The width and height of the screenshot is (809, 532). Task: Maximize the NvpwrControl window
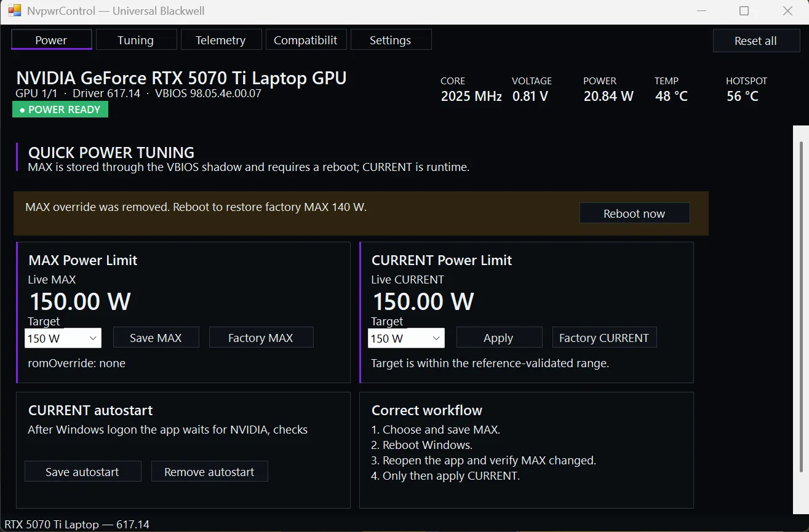pyautogui.click(x=744, y=11)
